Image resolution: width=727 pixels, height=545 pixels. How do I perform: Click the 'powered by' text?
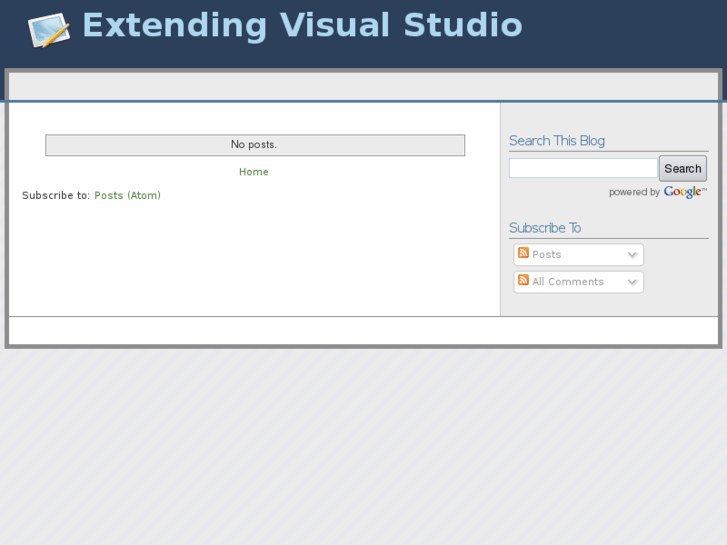(634, 192)
